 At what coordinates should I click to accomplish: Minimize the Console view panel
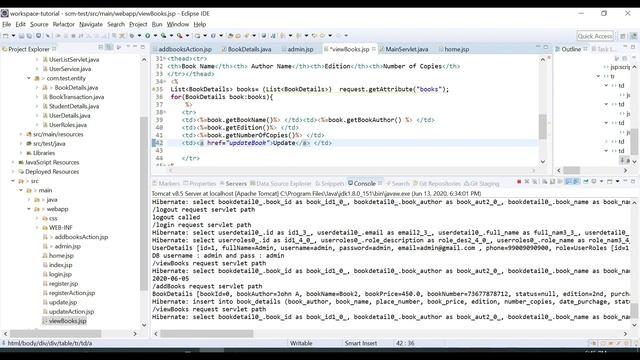(x=625, y=181)
